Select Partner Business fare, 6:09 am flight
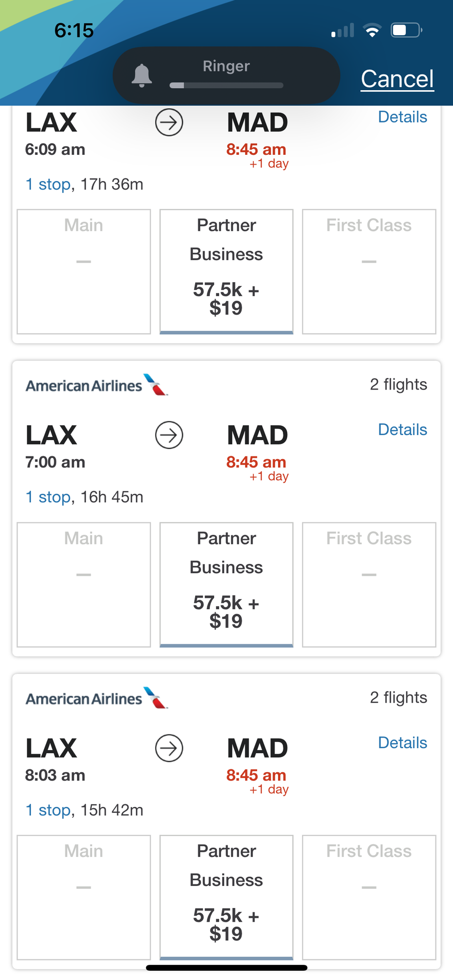Image resolution: width=453 pixels, height=980 pixels. coord(226,271)
